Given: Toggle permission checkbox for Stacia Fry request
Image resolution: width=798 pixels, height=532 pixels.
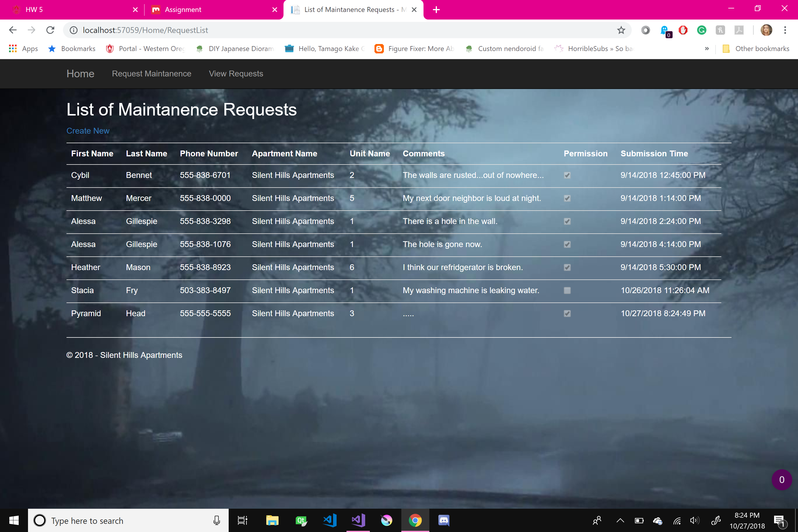Looking at the screenshot, I should coord(567,290).
